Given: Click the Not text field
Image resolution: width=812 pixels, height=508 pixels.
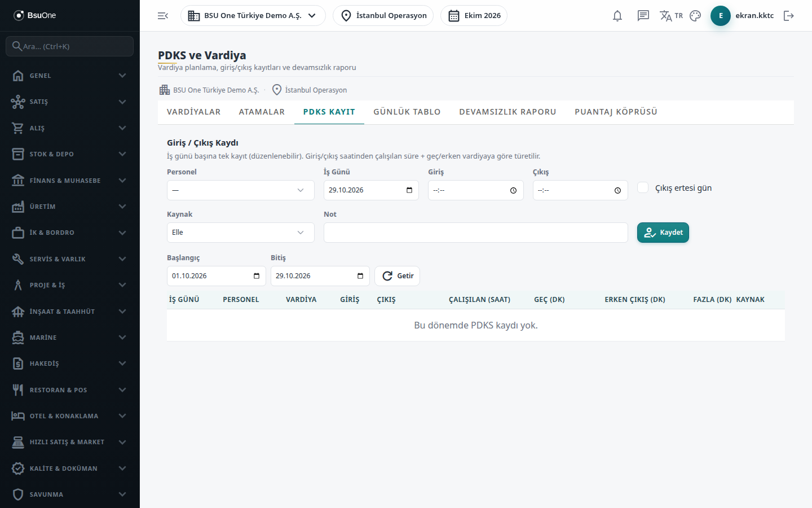Looking at the screenshot, I should [x=476, y=233].
